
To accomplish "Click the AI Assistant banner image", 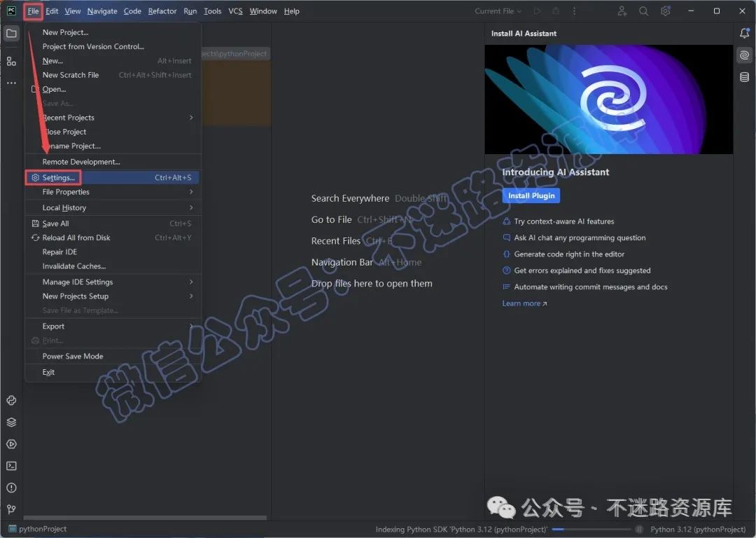I will coord(609,100).
